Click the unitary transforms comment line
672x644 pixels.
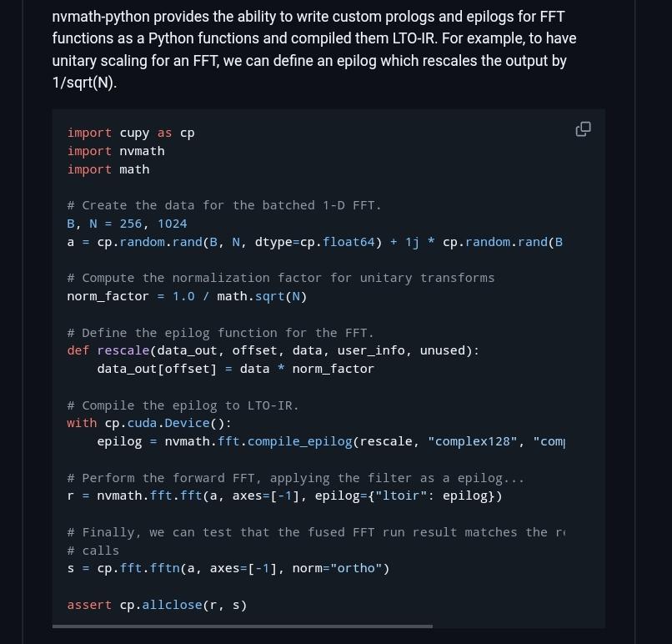[x=280, y=278]
